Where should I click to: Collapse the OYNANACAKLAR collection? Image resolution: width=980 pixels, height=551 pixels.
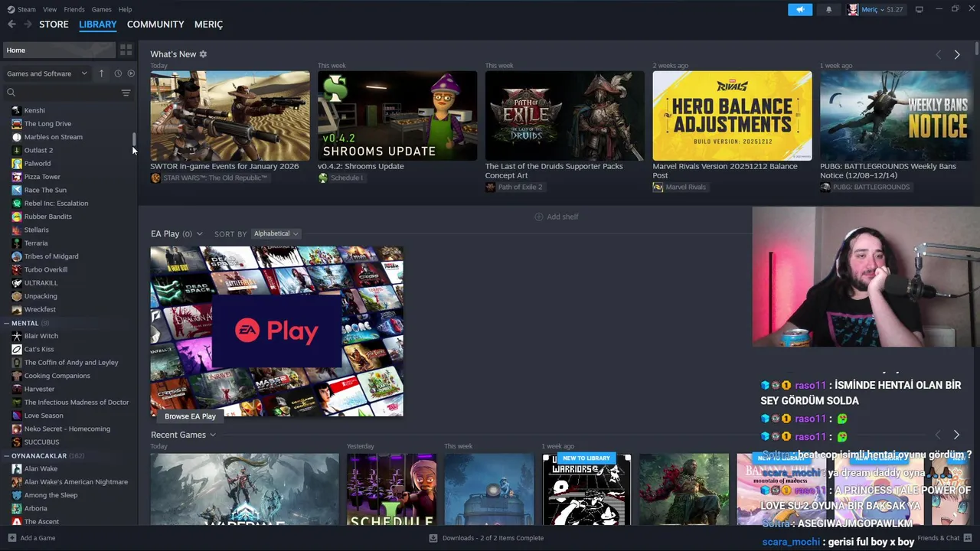coord(6,455)
